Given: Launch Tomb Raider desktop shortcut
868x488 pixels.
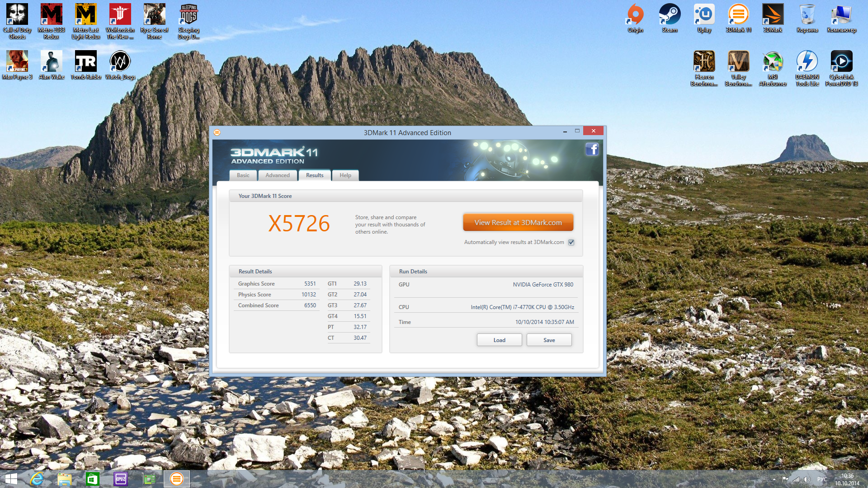Looking at the screenshot, I should 86,62.
